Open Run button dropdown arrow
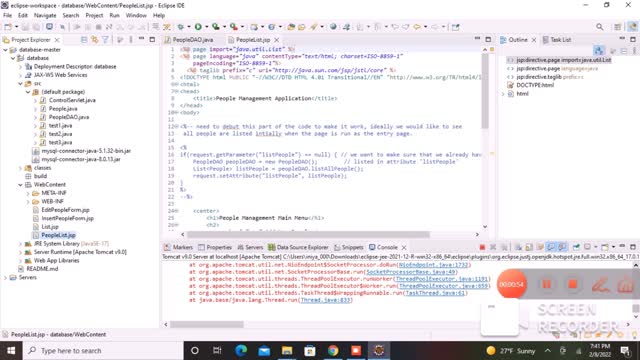 (x=206, y=27)
